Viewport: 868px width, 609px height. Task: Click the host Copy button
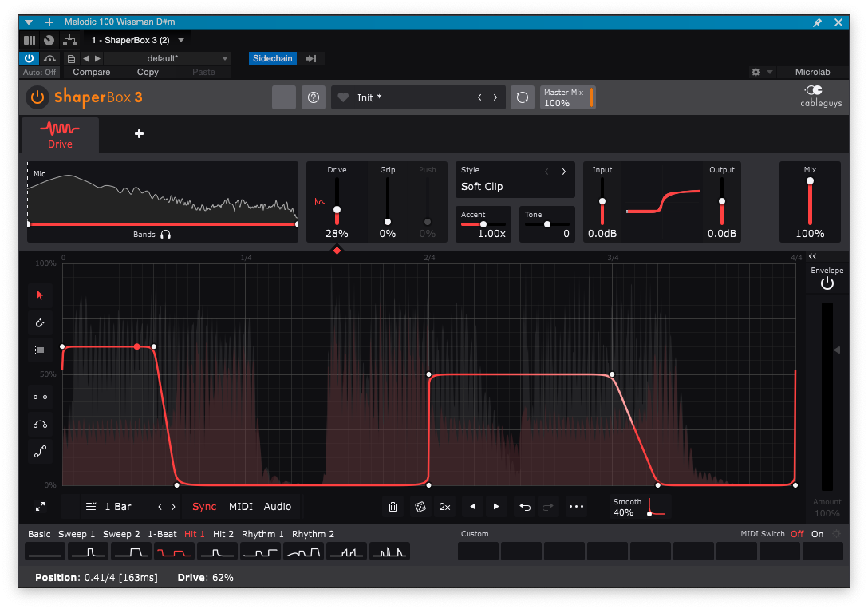[148, 73]
